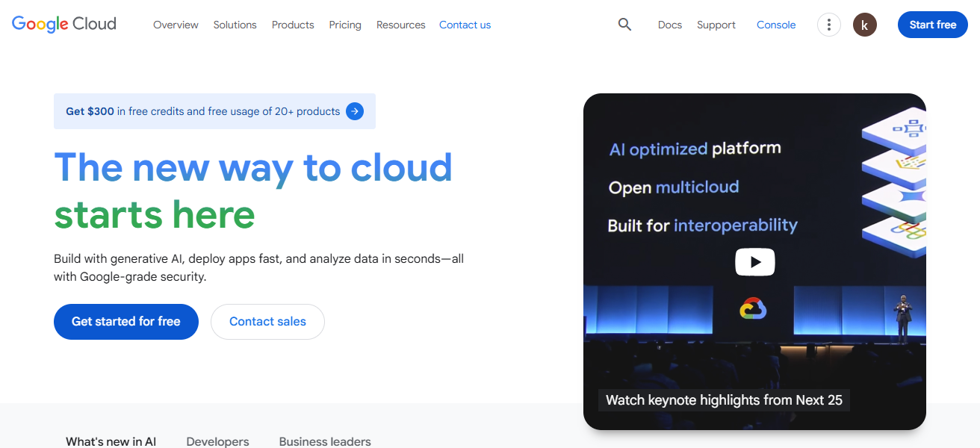Screen dimensions: 980x448
Task: Switch to the Developers tab
Action: click(x=217, y=441)
